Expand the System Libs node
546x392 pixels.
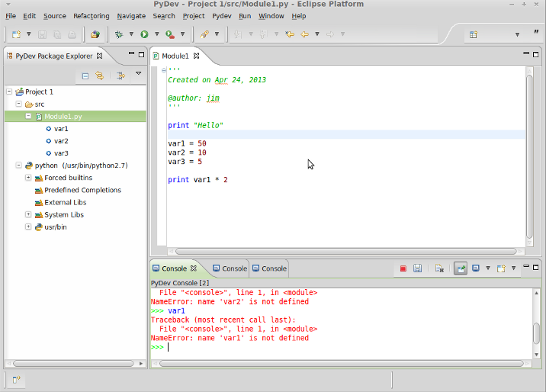click(28, 214)
